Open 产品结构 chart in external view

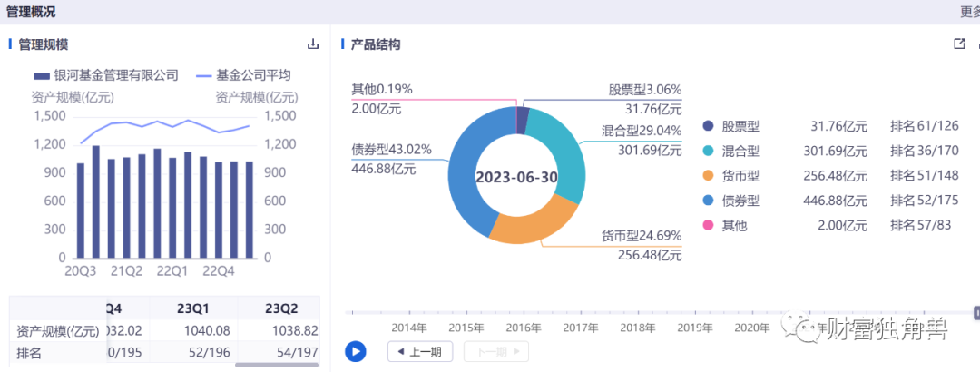959,44
